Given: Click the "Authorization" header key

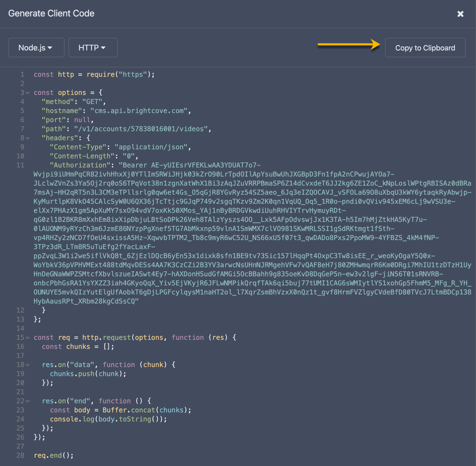Looking at the screenshot, I should pos(80,165).
